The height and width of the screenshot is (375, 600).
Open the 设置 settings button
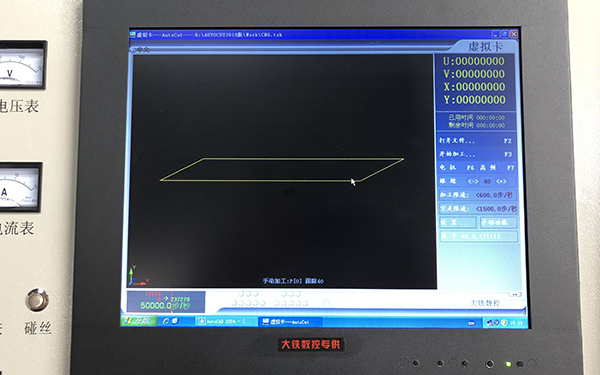click(x=458, y=222)
